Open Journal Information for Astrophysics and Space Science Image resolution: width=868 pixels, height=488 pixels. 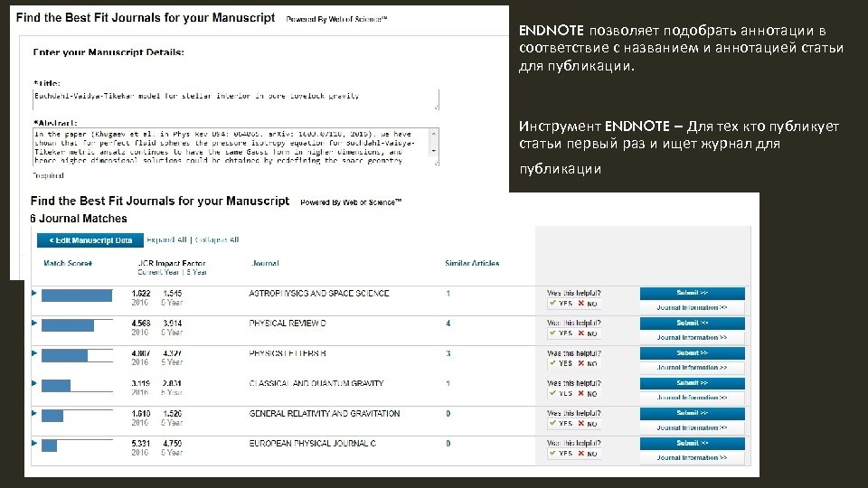(692, 307)
